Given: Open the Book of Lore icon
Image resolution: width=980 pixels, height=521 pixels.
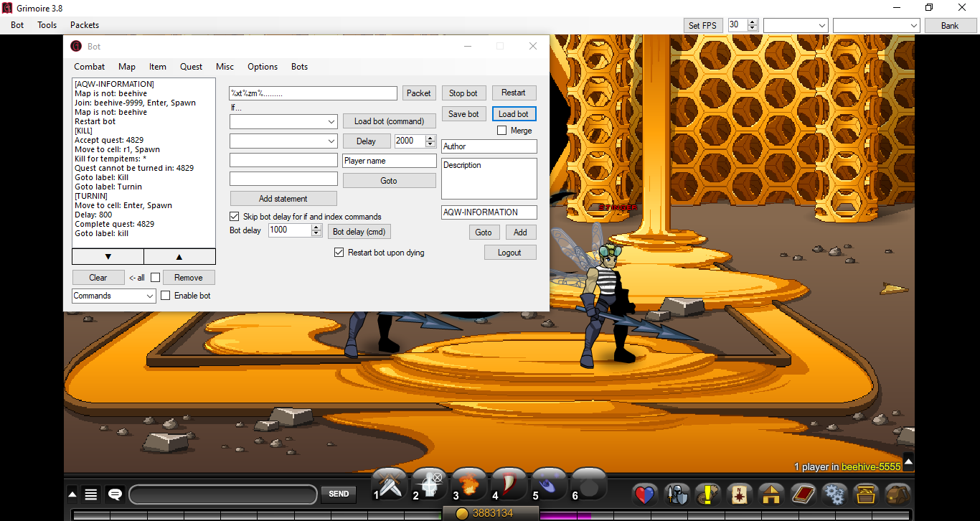Looking at the screenshot, I should click(803, 494).
